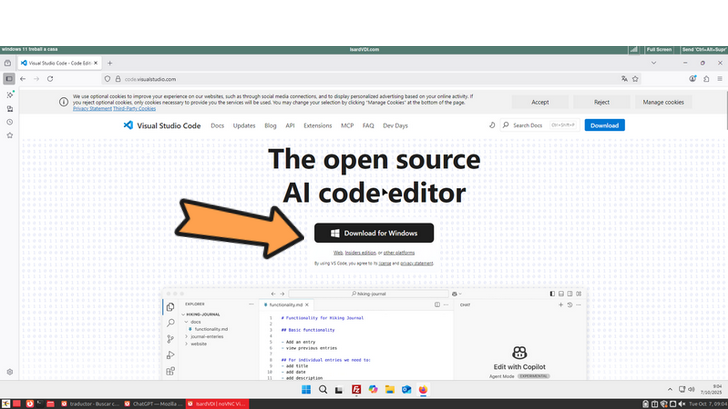Click the browser reload button
728x409 pixels.
pos(51,78)
